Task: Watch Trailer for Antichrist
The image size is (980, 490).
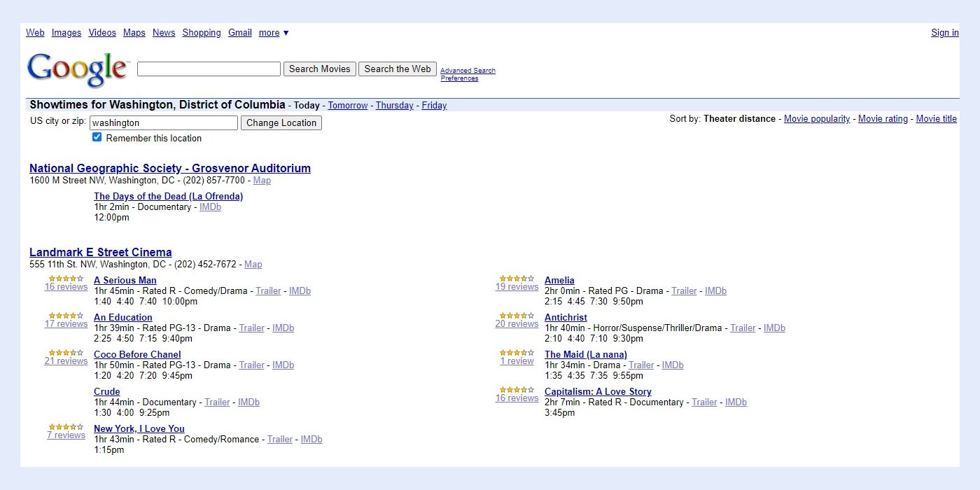Action: 743,328
